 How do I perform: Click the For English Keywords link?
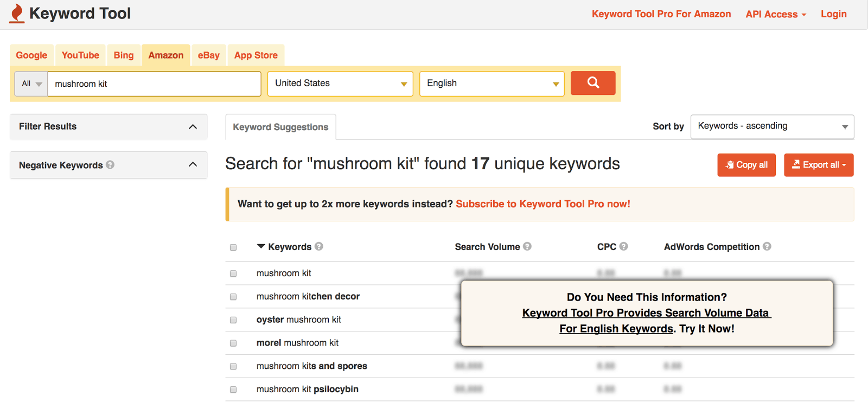point(616,329)
